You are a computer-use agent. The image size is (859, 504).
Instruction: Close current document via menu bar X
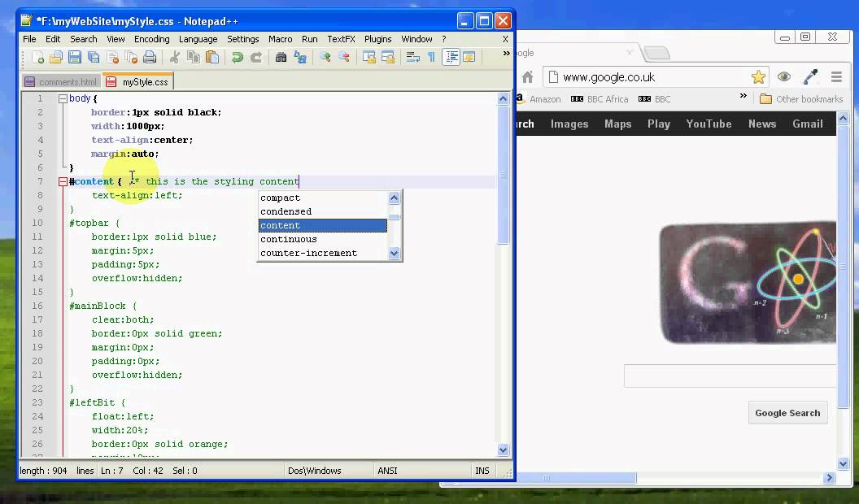tap(505, 39)
